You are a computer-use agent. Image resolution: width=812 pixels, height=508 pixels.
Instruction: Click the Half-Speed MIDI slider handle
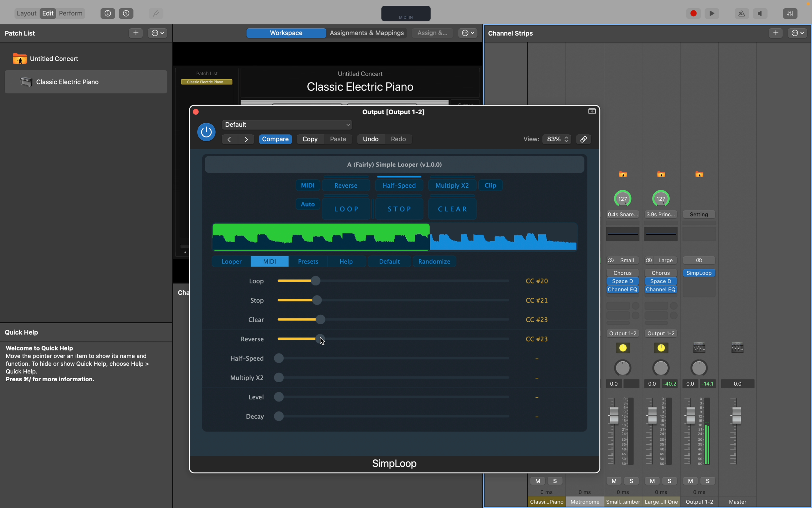coord(279,358)
